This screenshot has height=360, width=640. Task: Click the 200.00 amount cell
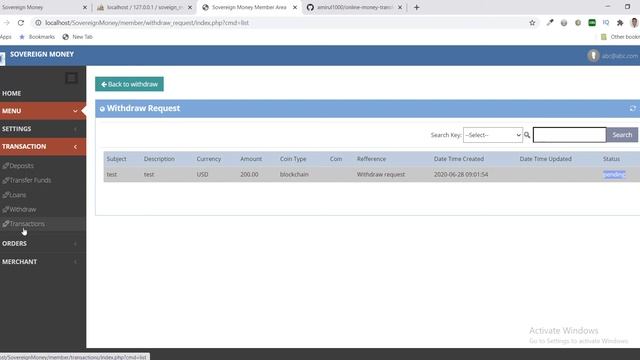coord(249,174)
